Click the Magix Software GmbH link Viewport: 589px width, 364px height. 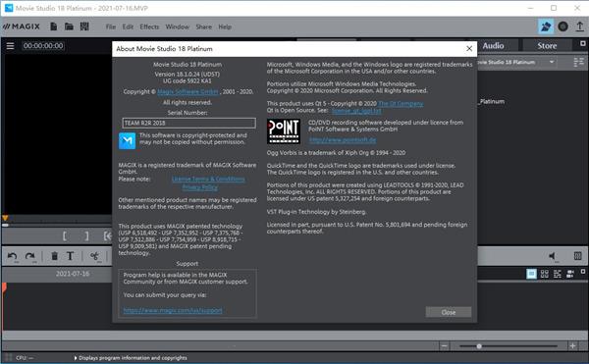point(187,91)
